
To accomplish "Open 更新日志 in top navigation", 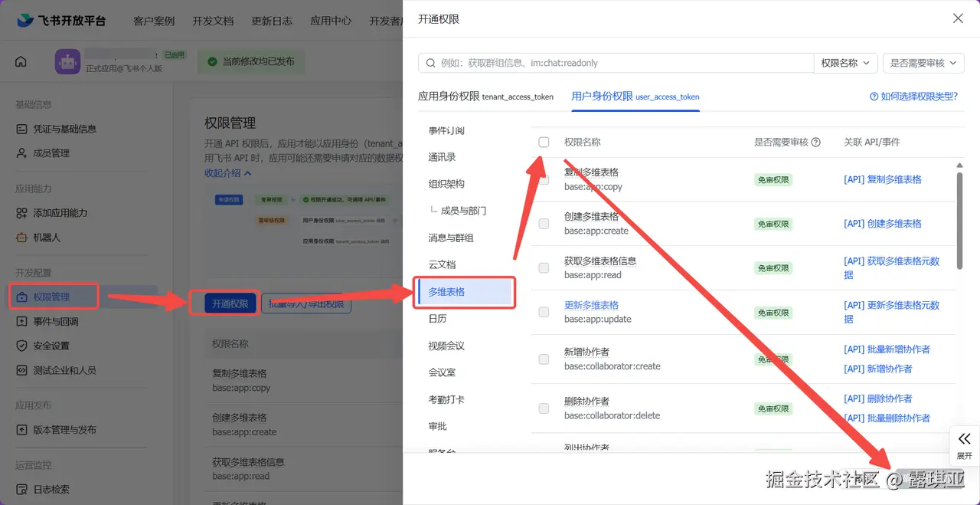I will [x=272, y=21].
